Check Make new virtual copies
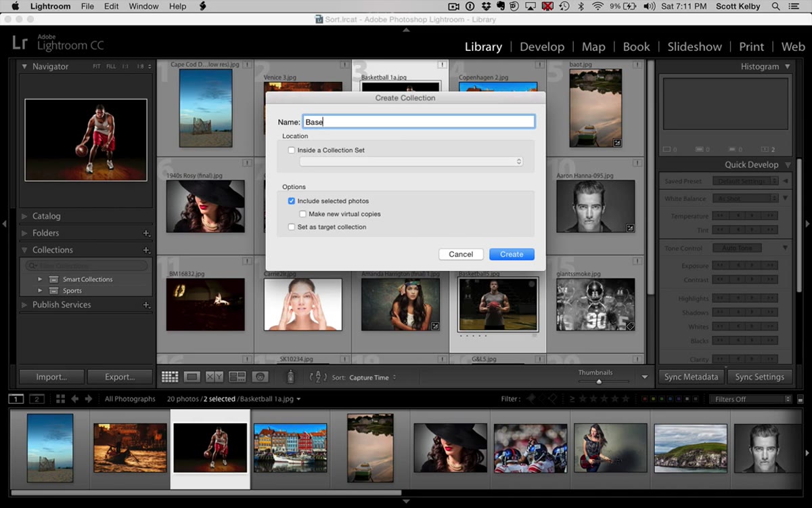Screen dimensions: 812x508 [x=303, y=214]
